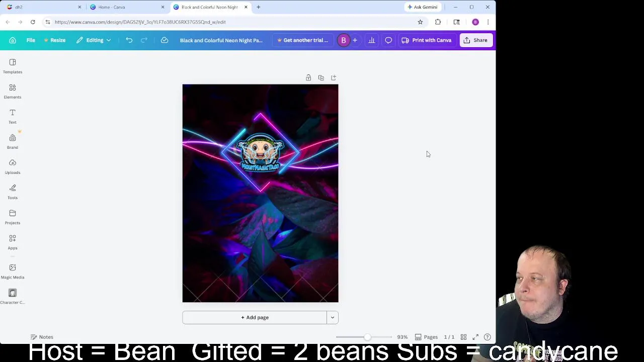The image size is (644, 362).
Task: Reload the page
Action: [33, 22]
